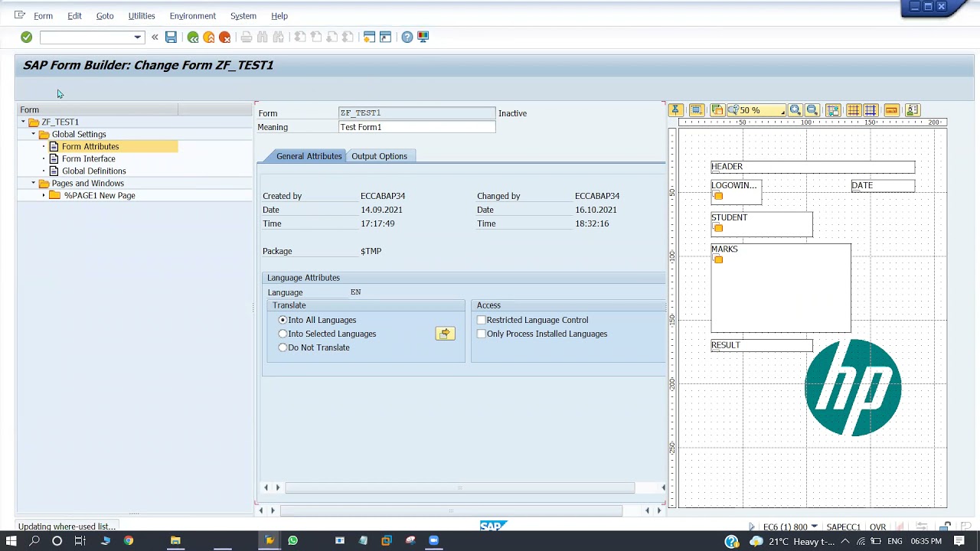Click the select-window dashed rectangle icon
This screenshot has height=551, width=980.
click(696, 110)
